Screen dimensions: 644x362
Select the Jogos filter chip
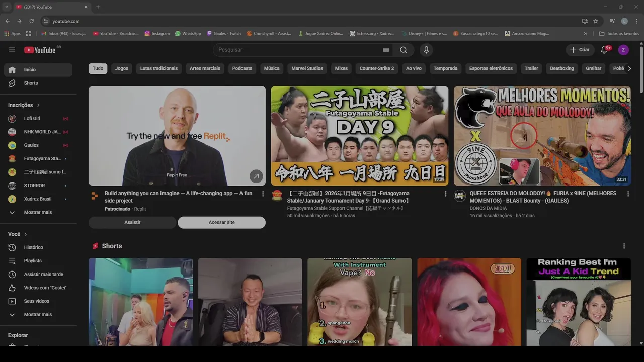coord(122,68)
